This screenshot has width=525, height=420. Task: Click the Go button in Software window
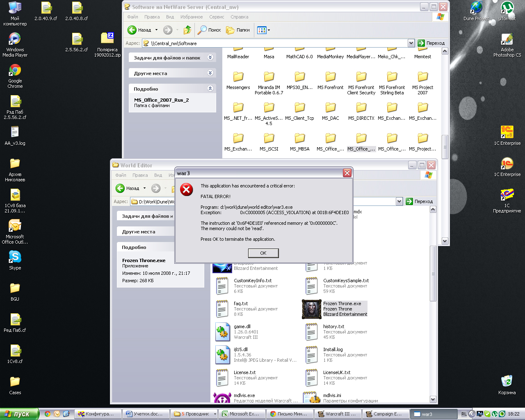[x=431, y=43]
